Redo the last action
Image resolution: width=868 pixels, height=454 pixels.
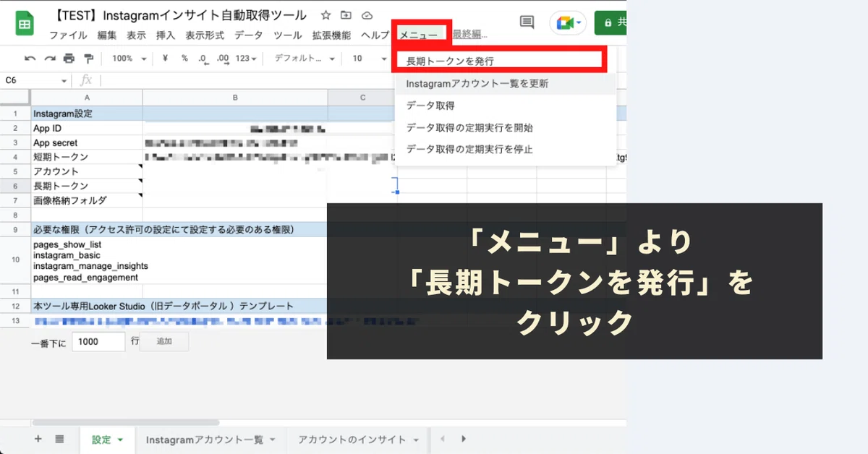pos(49,59)
